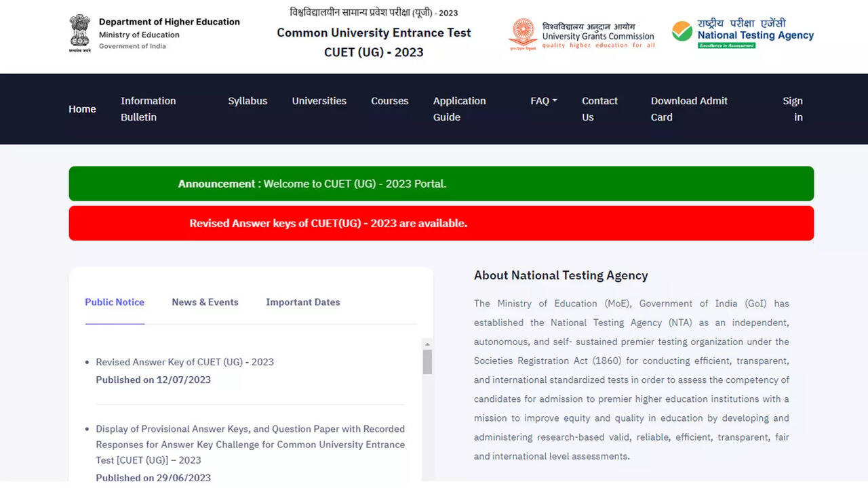Open the Application Guide
The height and width of the screenshot is (488, 868).
click(459, 109)
